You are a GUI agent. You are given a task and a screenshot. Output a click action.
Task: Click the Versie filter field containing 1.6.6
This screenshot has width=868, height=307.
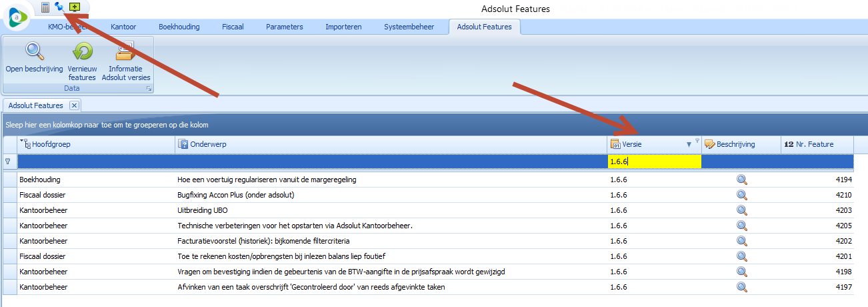(x=653, y=162)
